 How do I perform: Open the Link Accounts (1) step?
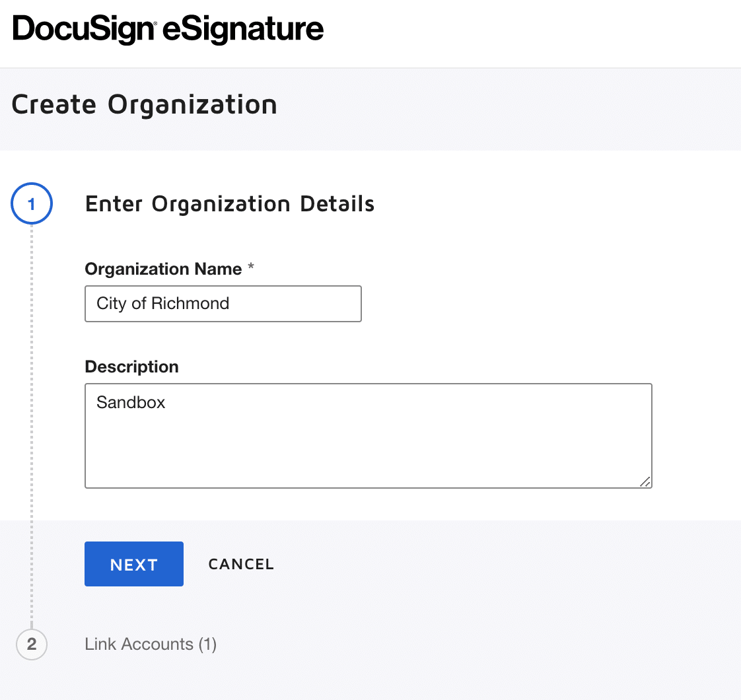pos(151,644)
